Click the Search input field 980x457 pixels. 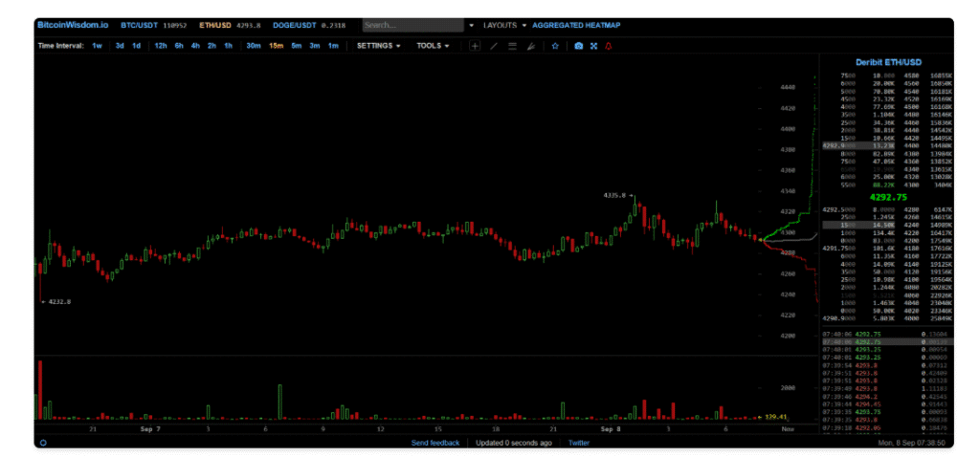pyautogui.click(x=412, y=25)
